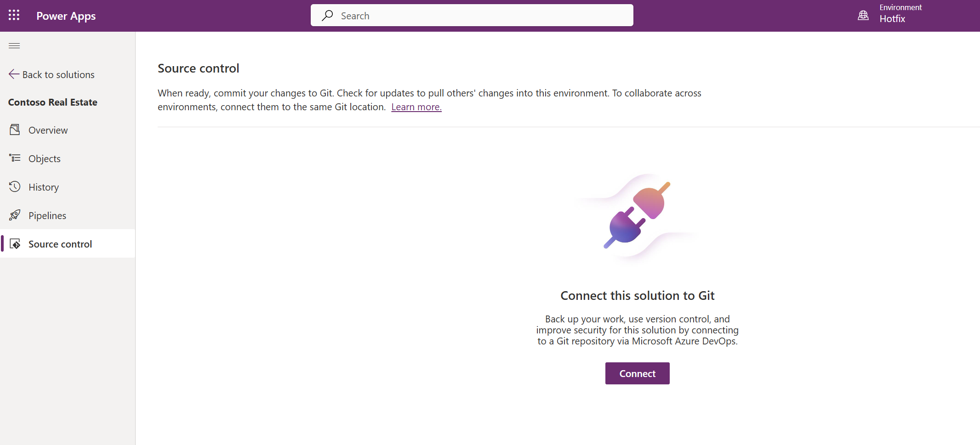Viewport: 980px width, 445px height.
Task: Collapse the left navigation hamburger menu
Action: tap(14, 45)
